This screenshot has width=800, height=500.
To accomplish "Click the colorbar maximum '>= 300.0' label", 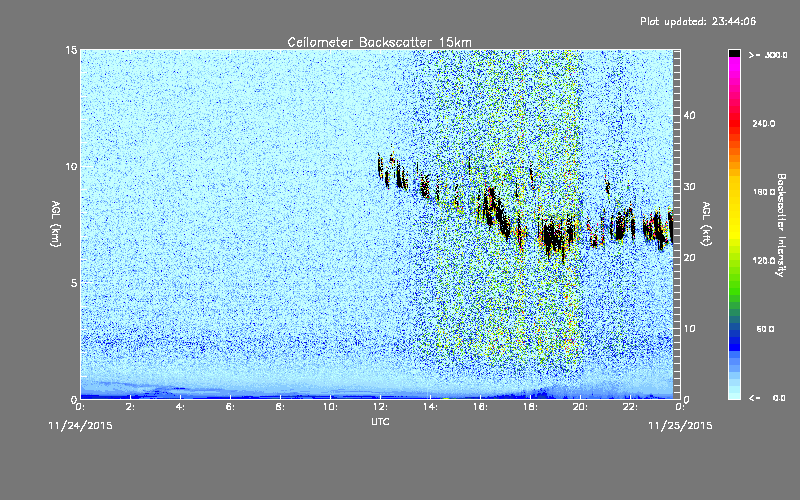I will coord(768,55).
